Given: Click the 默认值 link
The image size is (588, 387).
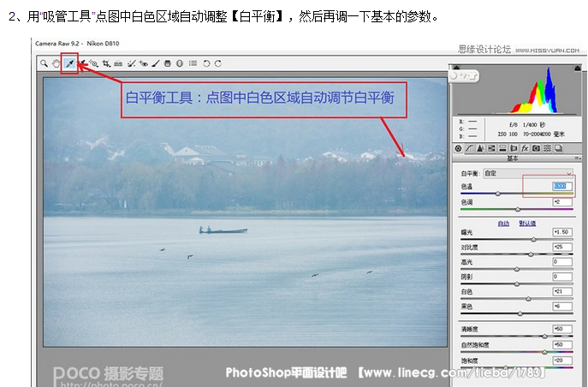Looking at the screenshot, I should 527,223.
